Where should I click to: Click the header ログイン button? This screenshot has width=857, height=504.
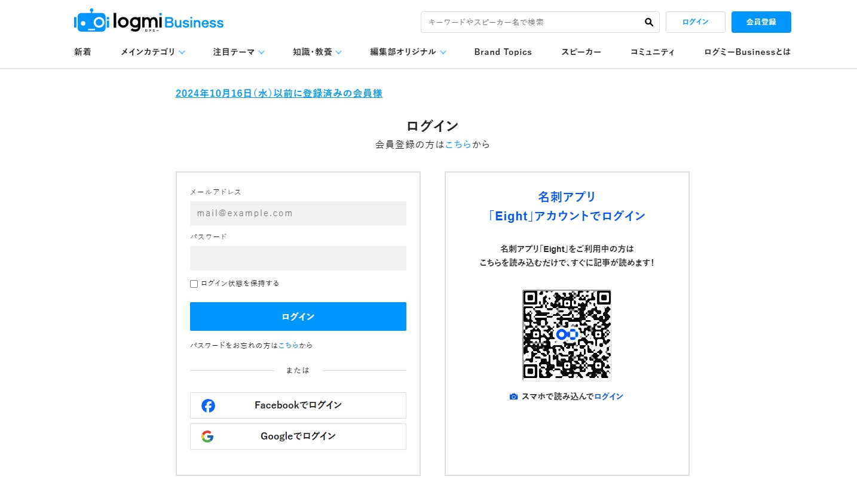696,22
